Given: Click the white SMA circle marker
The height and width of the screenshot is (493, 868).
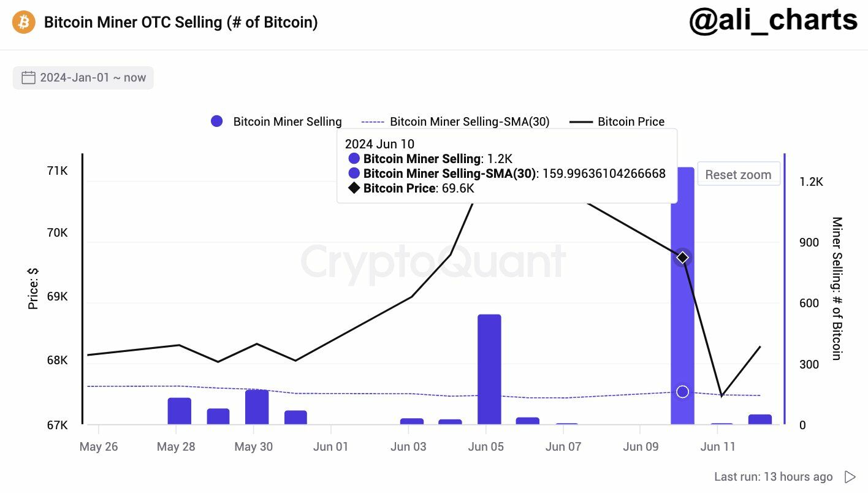Looking at the screenshot, I should coord(682,392).
